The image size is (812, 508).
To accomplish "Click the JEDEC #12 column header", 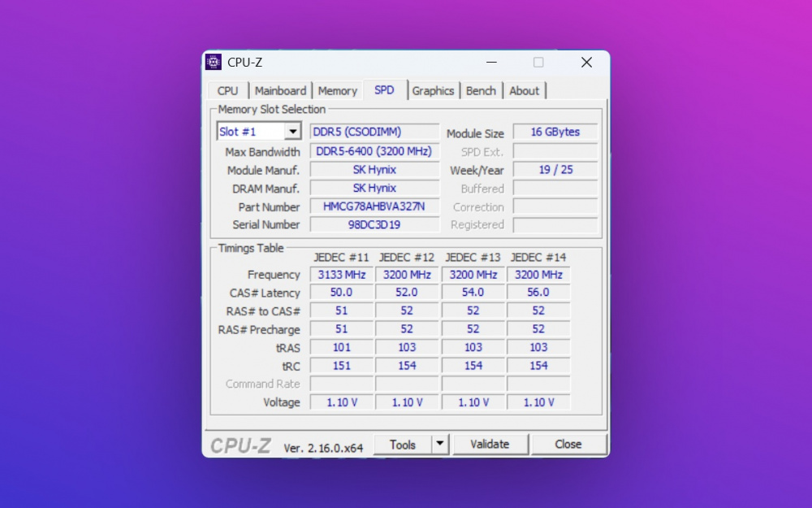I will (407, 258).
